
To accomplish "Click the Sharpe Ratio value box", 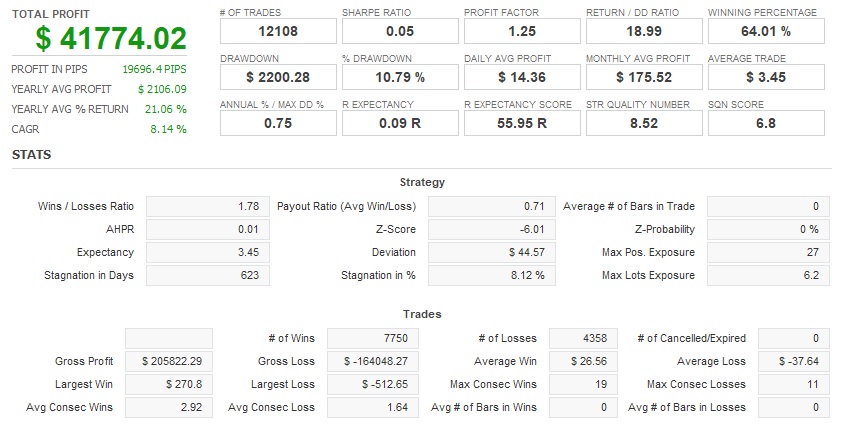I will (400, 32).
